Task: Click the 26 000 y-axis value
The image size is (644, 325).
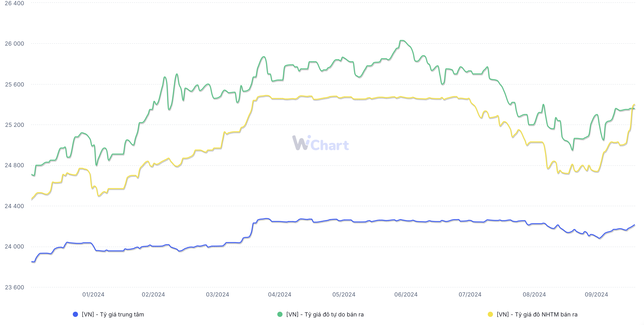Action: 15,44
